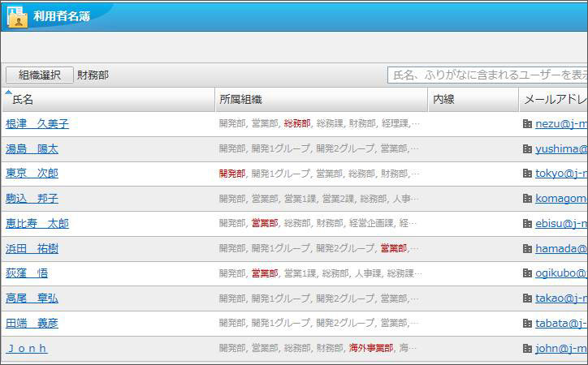
Task: Select the user 恵比寿 太郎
Action: click(37, 224)
